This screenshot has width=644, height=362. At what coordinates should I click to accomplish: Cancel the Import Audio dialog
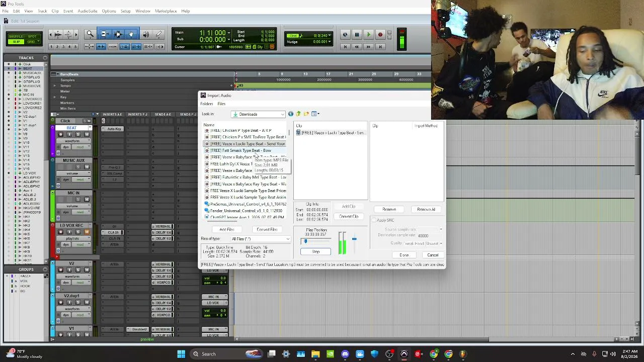[433, 255]
